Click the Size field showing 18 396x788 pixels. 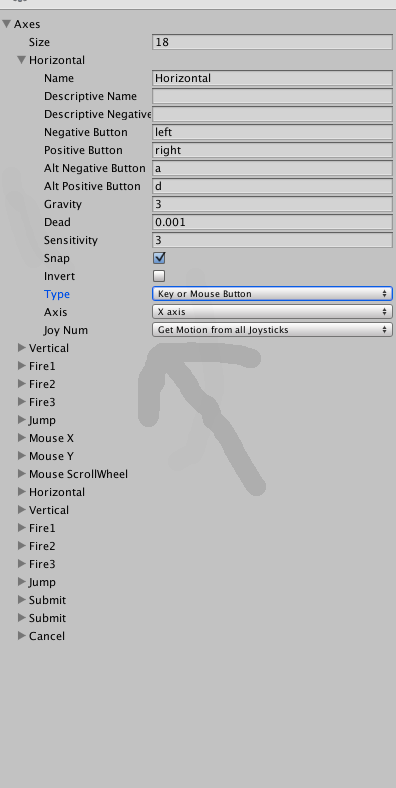pyautogui.click(x=272, y=42)
